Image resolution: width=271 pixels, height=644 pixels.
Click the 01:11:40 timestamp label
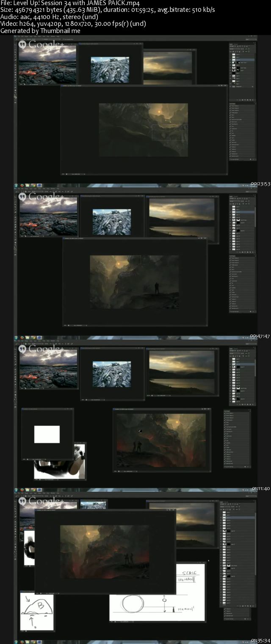pyautogui.click(x=261, y=488)
